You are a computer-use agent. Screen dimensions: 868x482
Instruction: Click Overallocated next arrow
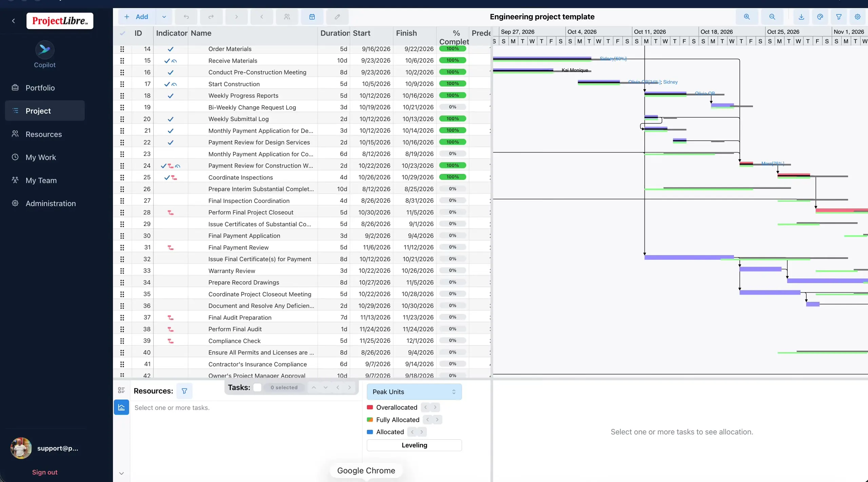[x=435, y=407]
